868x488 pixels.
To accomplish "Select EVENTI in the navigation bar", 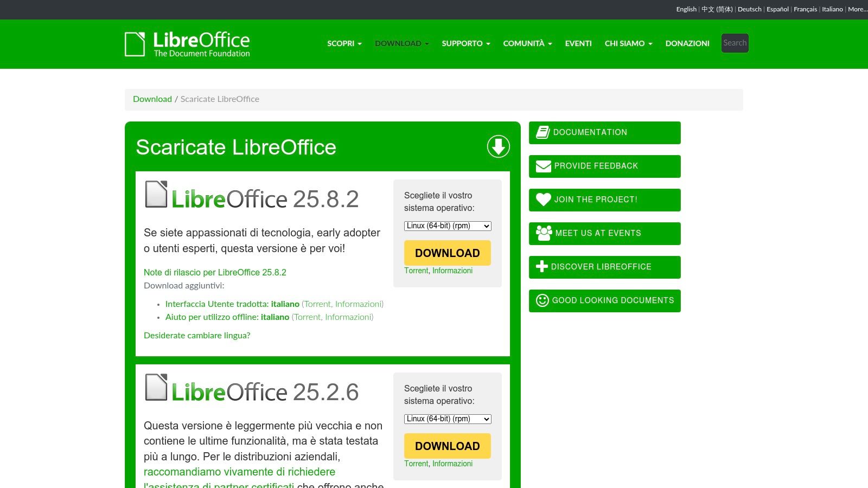I will click(578, 43).
